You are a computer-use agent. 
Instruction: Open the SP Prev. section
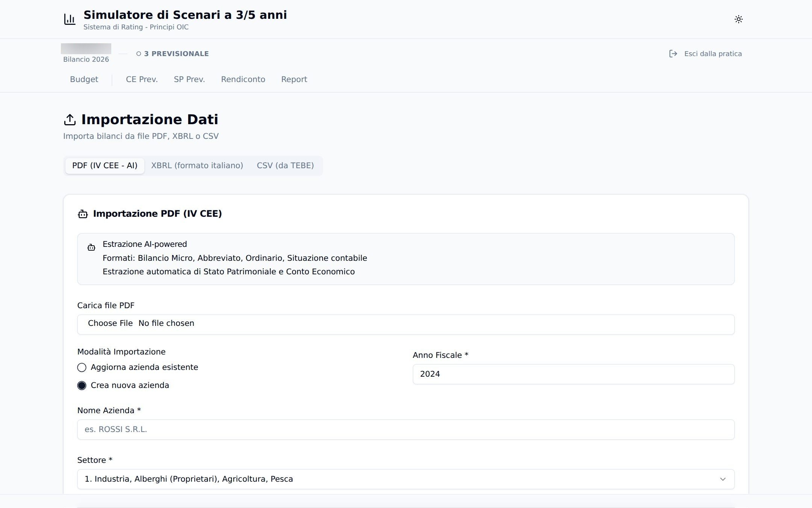tap(189, 79)
